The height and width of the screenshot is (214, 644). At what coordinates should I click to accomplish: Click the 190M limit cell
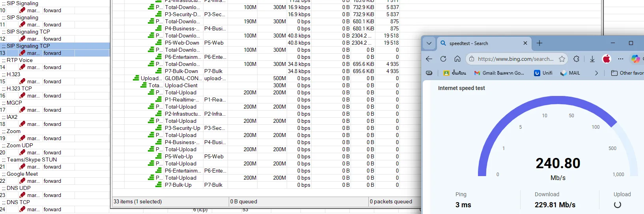[250, 21]
